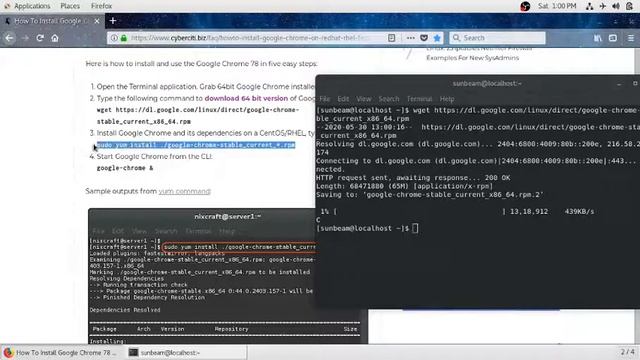Click the network icon in system tray

589,6
